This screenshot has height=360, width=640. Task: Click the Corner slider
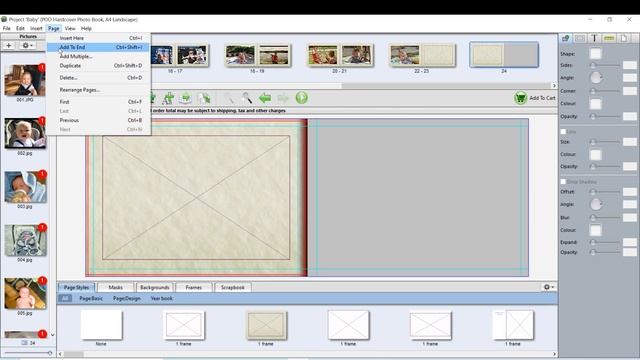click(605, 91)
